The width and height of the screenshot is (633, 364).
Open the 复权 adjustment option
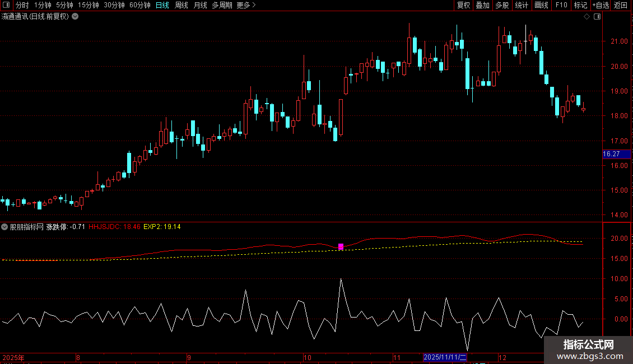pyautogui.click(x=463, y=5)
